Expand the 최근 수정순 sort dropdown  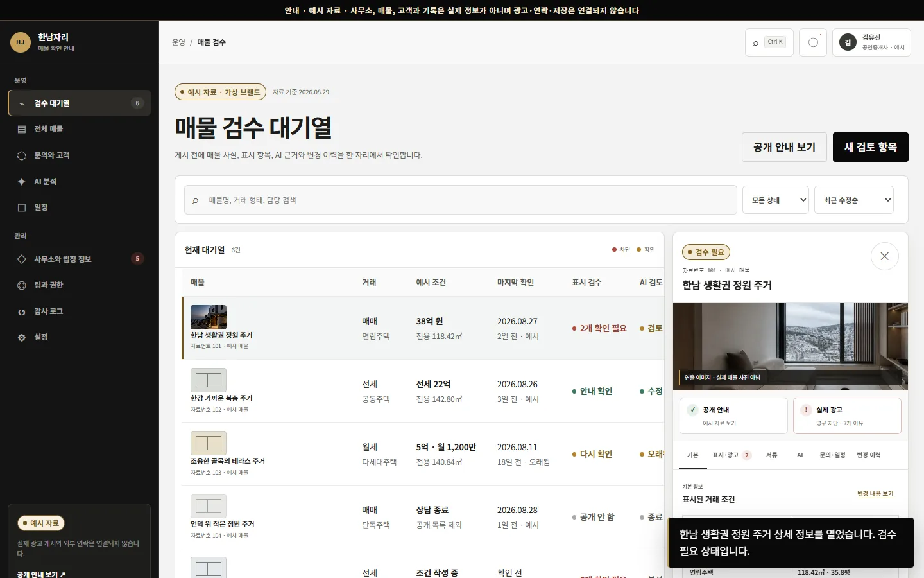854,200
